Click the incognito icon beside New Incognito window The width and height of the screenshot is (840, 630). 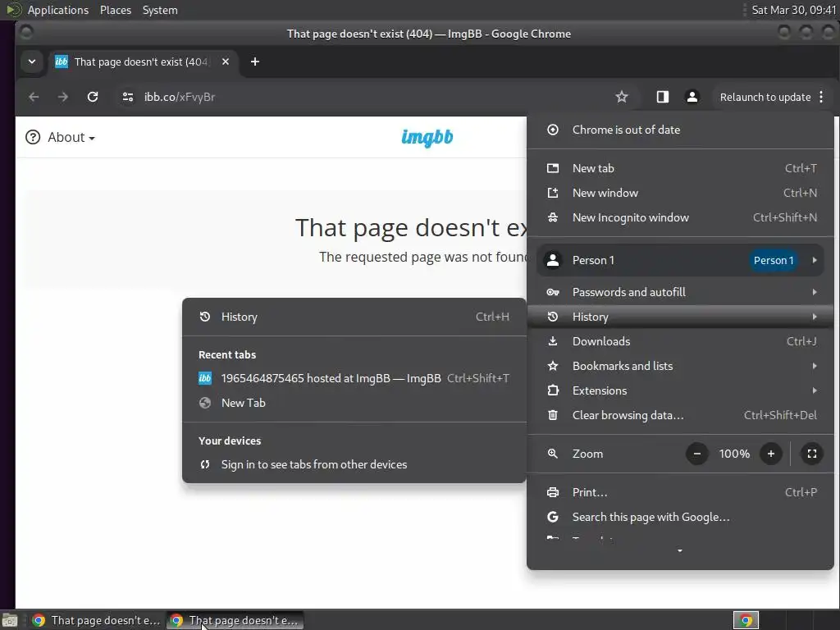(x=553, y=217)
